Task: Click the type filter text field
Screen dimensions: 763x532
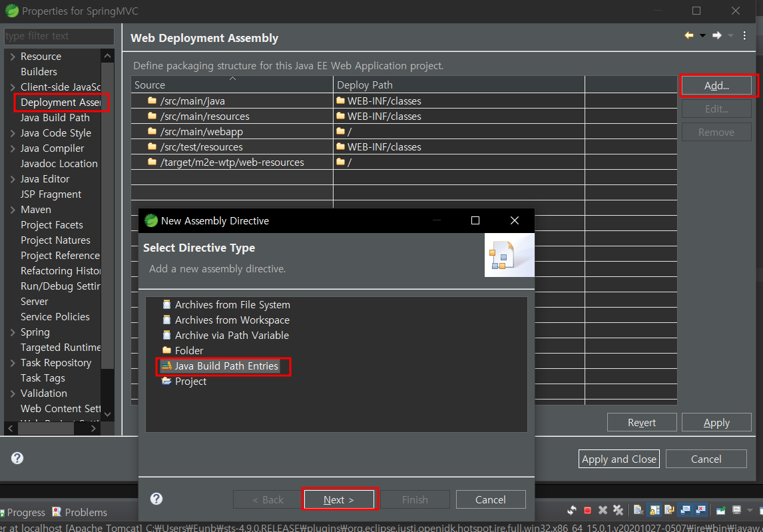Action: (x=59, y=36)
